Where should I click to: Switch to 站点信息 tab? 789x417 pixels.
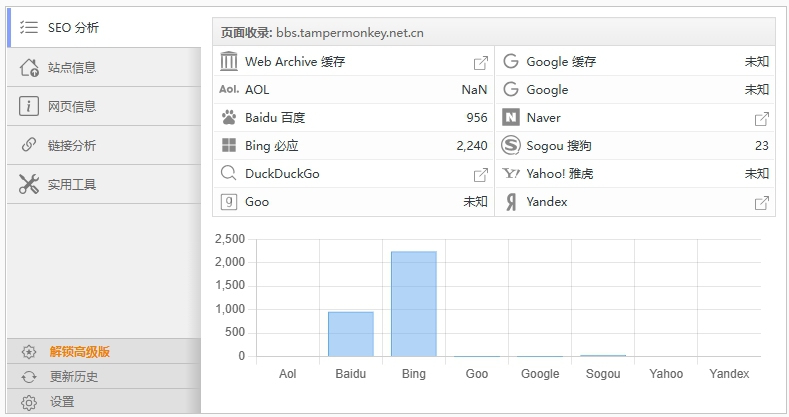[x=104, y=67]
